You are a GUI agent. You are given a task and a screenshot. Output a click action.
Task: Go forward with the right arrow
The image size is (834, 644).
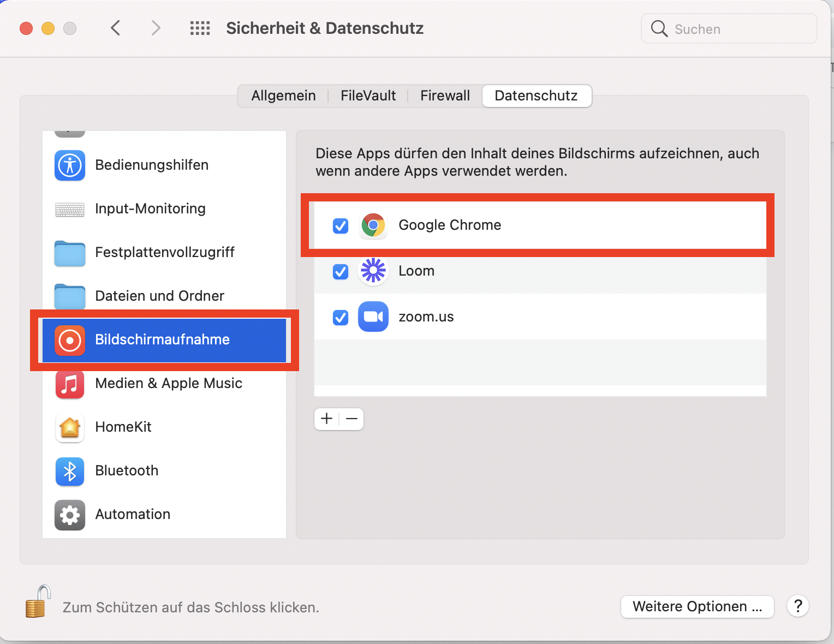(156, 28)
